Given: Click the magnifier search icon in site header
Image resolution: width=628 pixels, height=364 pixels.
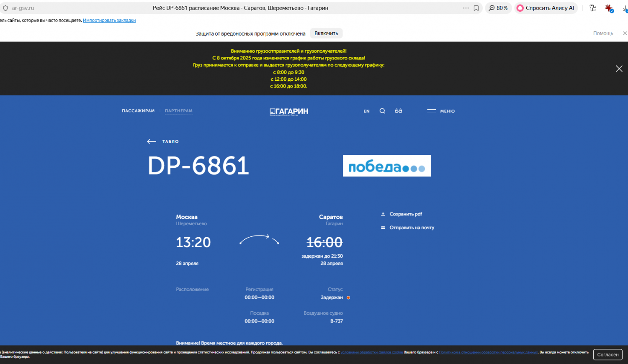Looking at the screenshot, I should [382, 111].
